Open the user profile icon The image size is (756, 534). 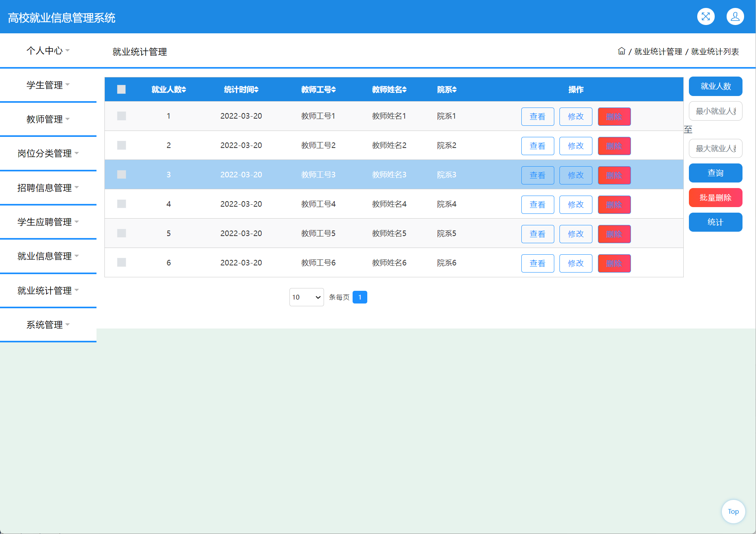[x=735, y=17]
